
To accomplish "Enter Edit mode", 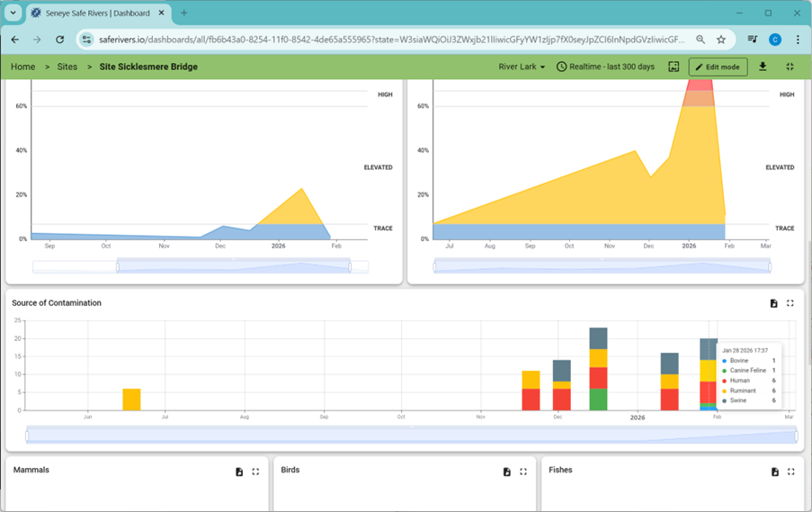I will [718, 67].
